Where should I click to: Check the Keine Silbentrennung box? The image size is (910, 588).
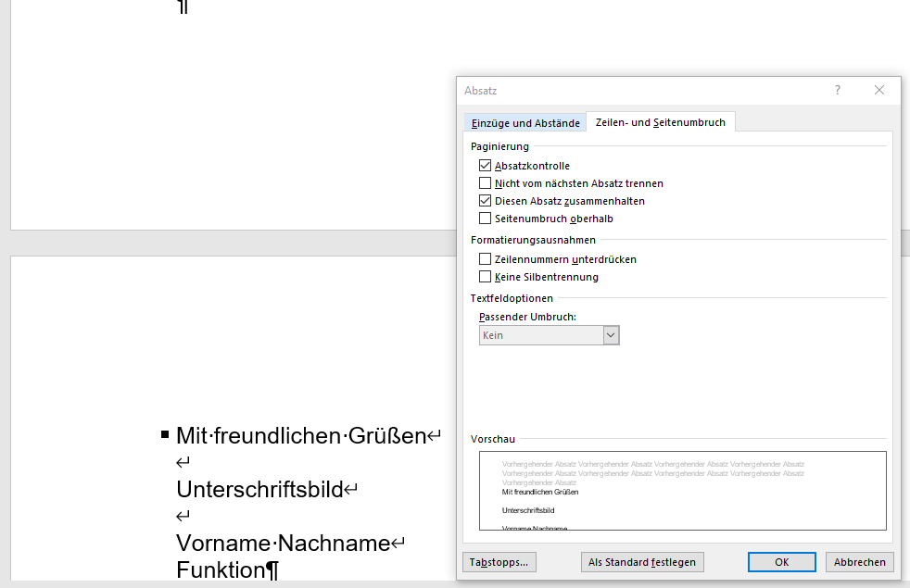[x=485, y=277]
